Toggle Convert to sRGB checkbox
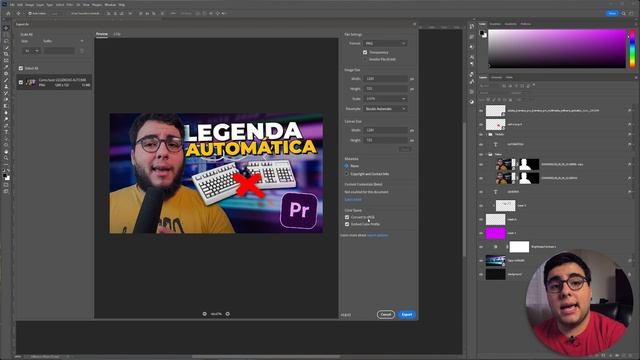This screenshot has width=640, height=360. pos(347,217)
